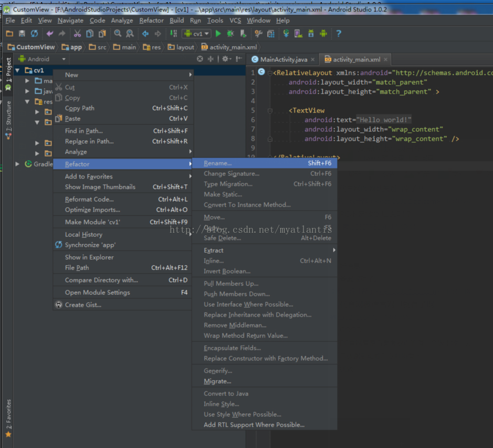Click the Hide project panel icon
493x448 pixels.
(x=239, y=59)
